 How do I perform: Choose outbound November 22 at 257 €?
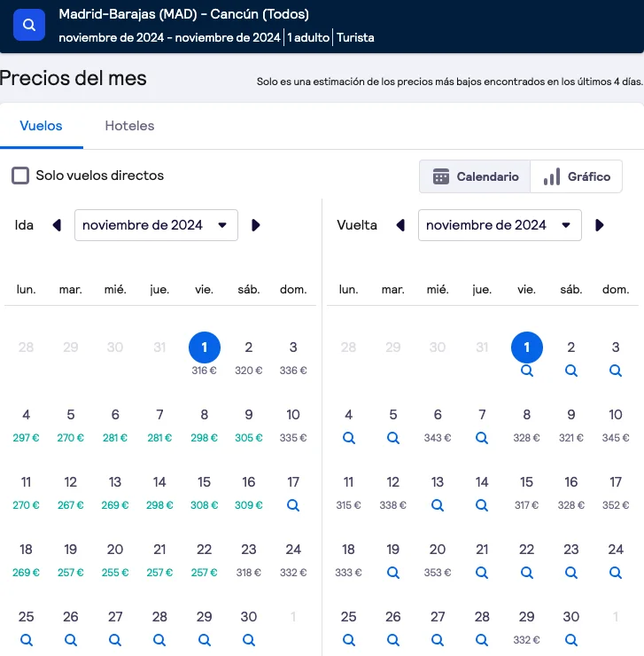(x=204, y=560)
